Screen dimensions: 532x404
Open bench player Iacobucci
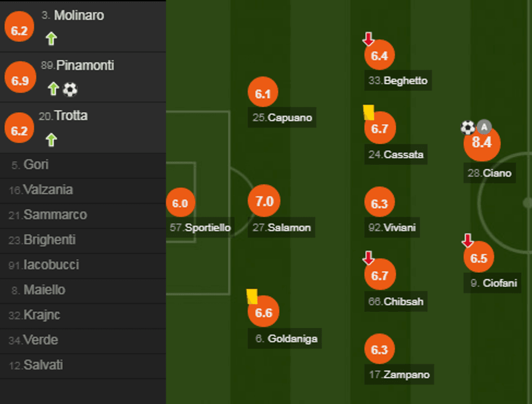[51, 265]
